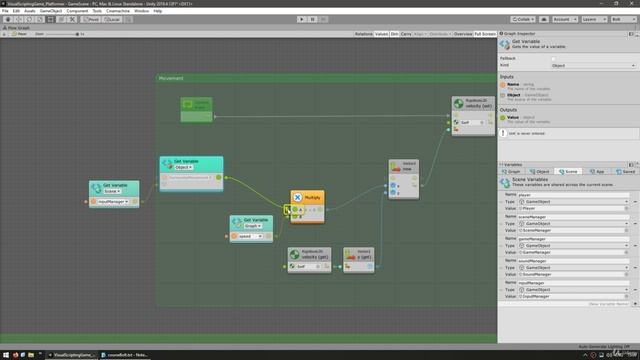The image size is (640, 360).
Task: Toggle the Carry option in graph toolbar
Action: pyautogui.click(x=406, y=34)
